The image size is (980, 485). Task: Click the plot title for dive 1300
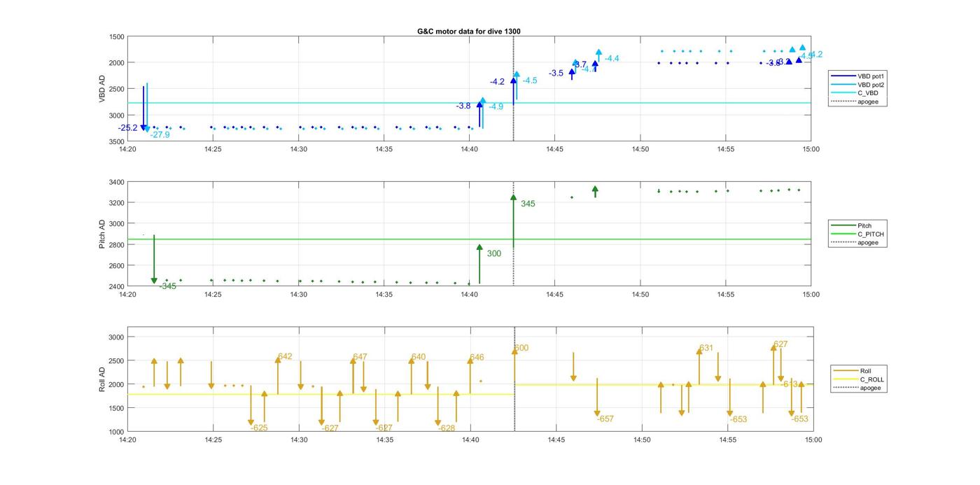(468, 31)
